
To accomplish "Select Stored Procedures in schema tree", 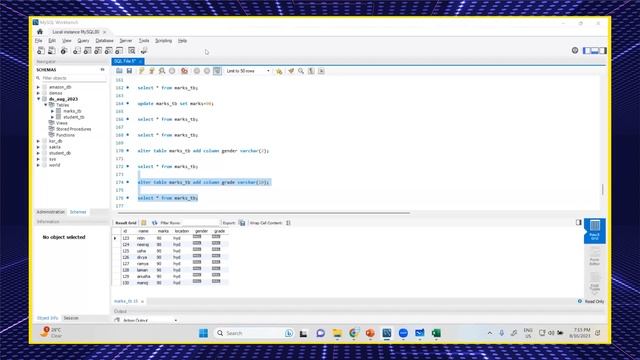I will tap(73, 129).
